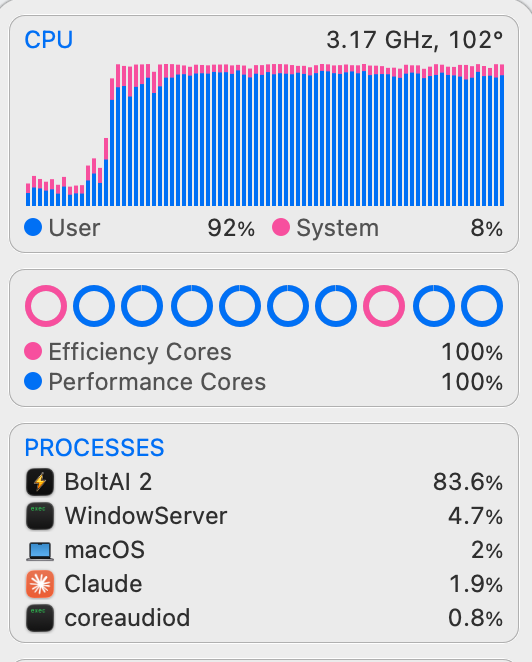Click the pink System legend dot
Image resolution: width=532 pixels, height=662 pixels.
[x=281, y=227]
